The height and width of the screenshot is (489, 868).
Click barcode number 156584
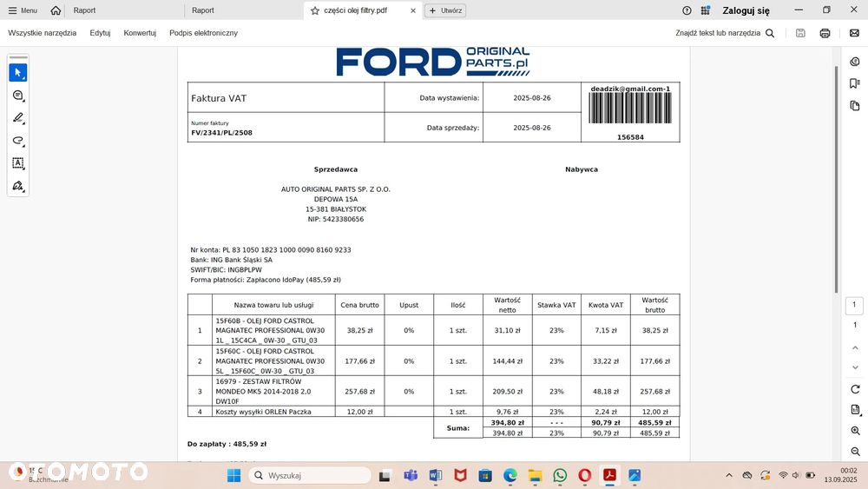pos(630,137)
